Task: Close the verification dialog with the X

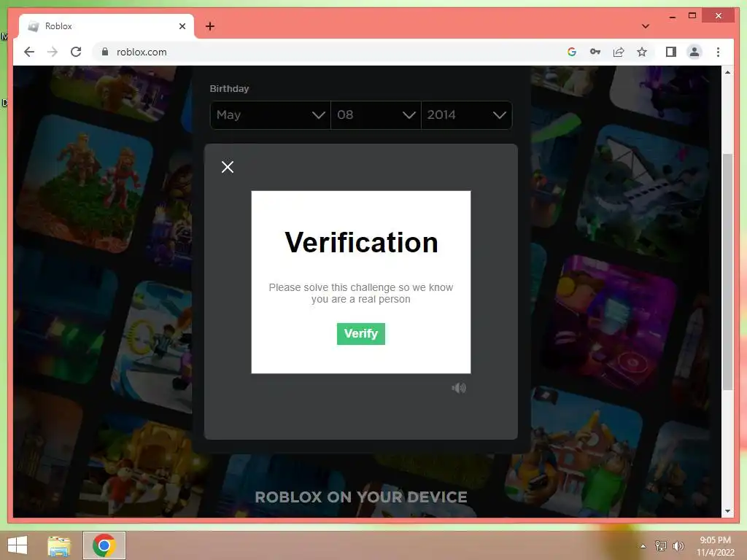Action: pyautogui.click(x=228, y=167)
